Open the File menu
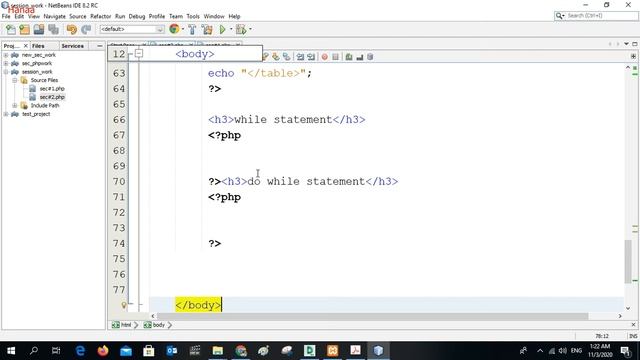The image size is (640, 360). 6,16
